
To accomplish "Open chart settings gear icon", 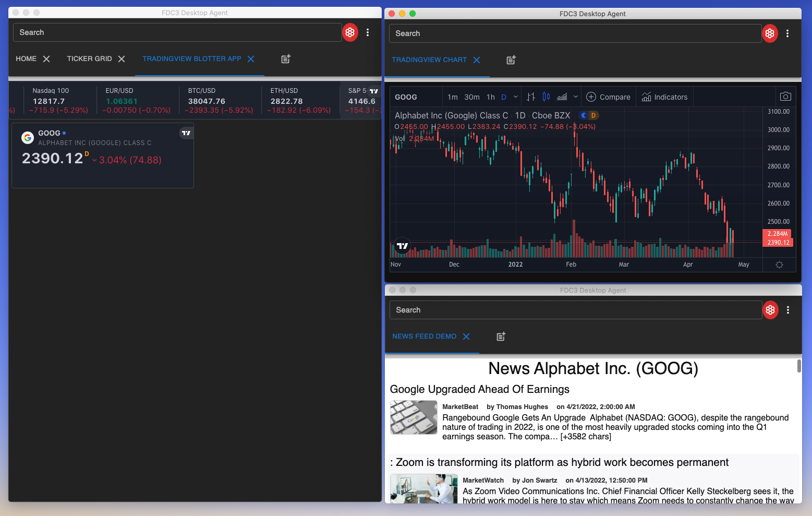I will point(779,265).
